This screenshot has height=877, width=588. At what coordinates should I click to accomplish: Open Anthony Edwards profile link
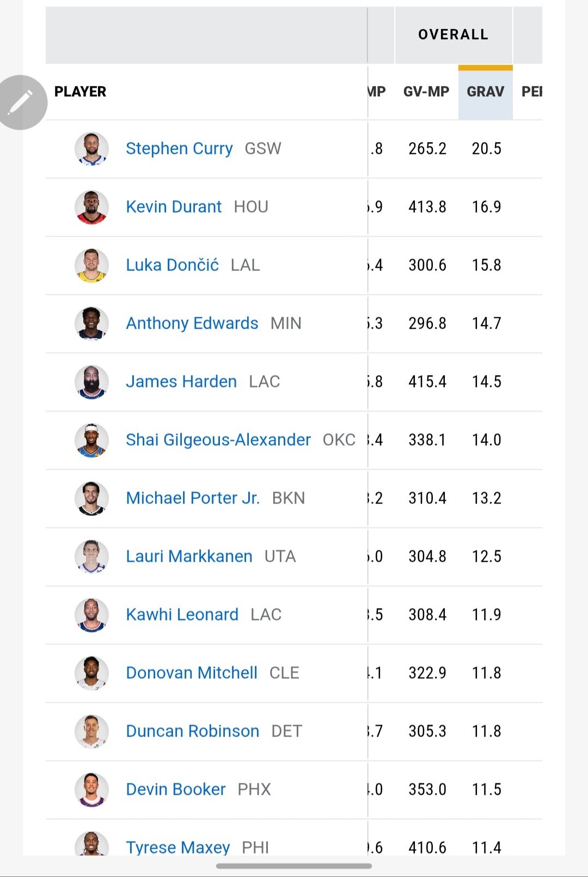[192, 323]
